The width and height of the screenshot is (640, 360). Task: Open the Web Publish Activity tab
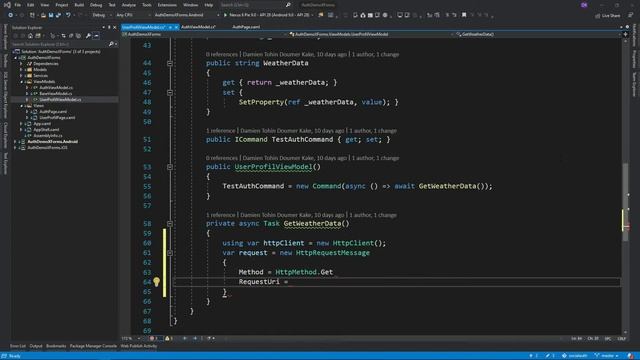pyautogui.click(x=139, y=346)
